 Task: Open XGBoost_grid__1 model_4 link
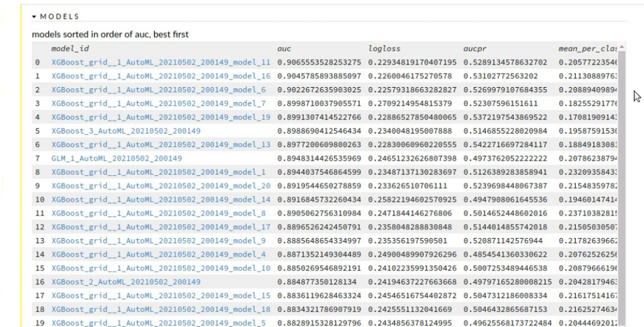coord(158,254)
